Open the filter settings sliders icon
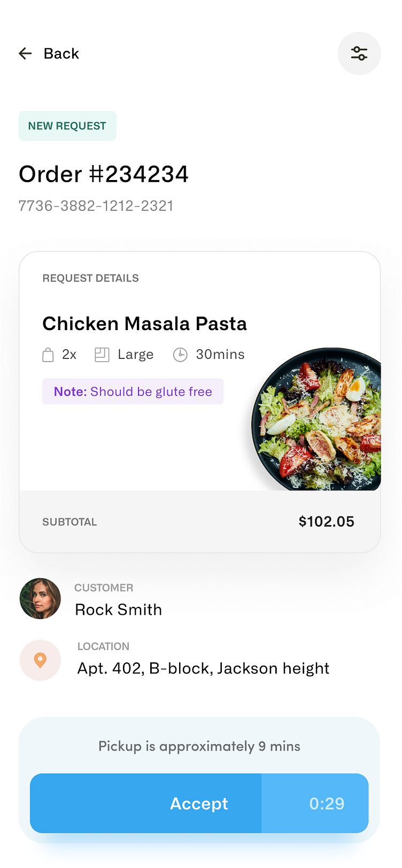 point(359,53)
